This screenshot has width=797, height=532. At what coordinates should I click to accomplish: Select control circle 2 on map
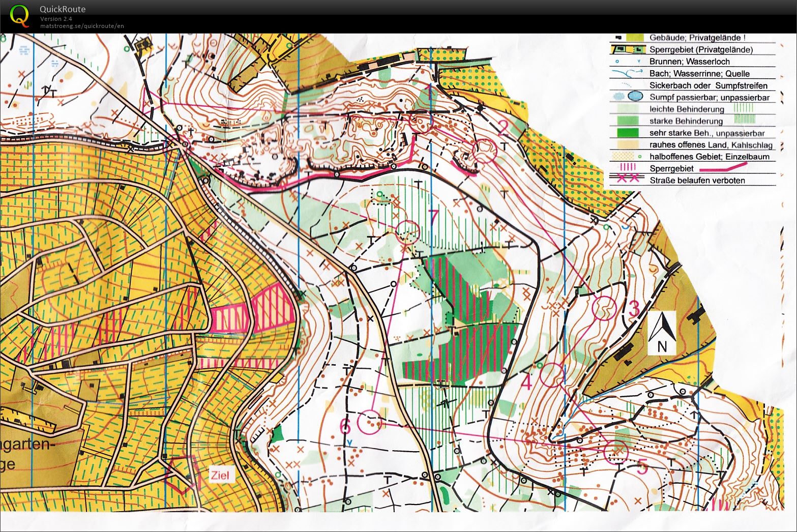484,151
